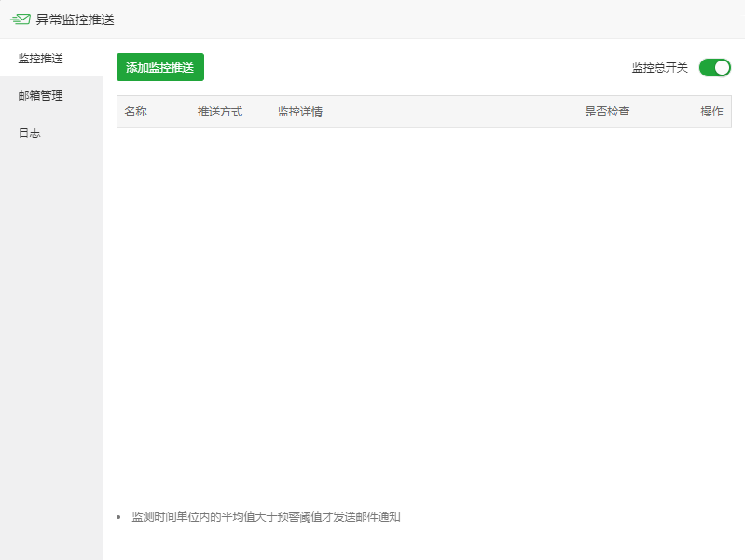The image size is (745, 560).
Task: Click the bullet point before the footer note
Action: pos(118,517)
